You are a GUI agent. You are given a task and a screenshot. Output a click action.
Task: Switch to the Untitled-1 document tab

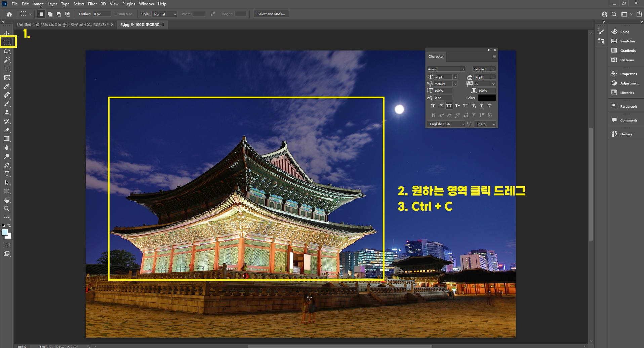click(x=63, y=25)
